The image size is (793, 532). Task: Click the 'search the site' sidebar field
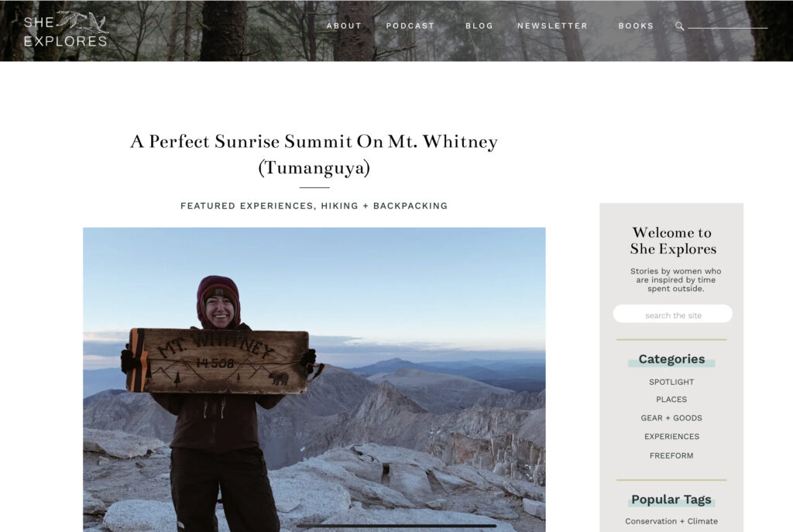(673, 314)
